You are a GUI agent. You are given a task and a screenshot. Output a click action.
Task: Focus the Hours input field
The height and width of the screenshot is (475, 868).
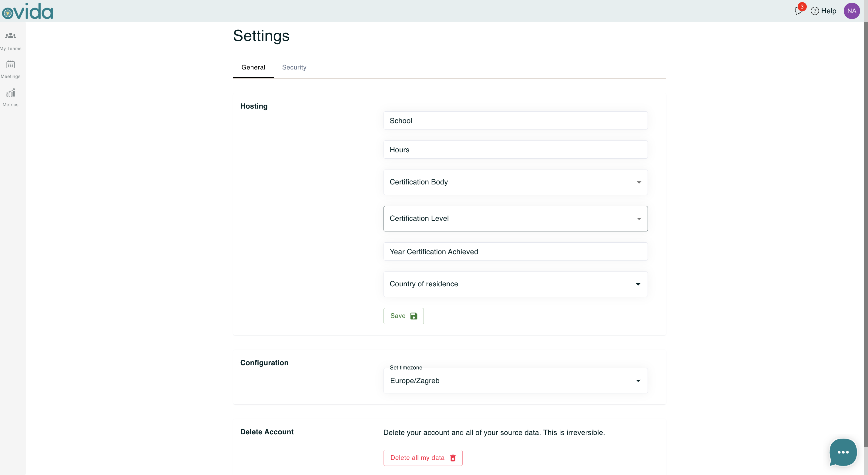click(x=515, y=150)
